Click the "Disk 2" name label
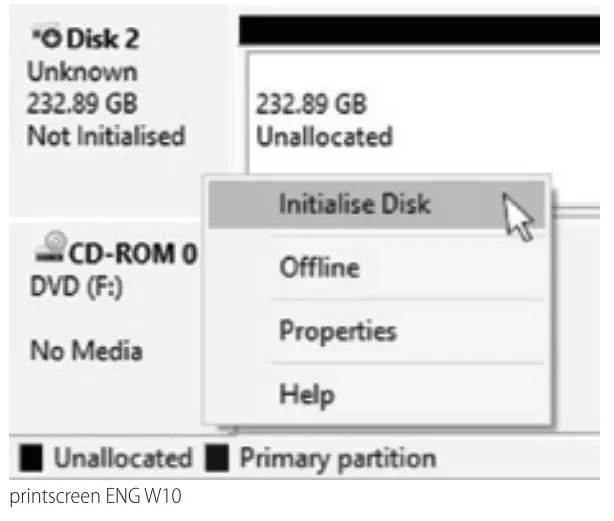The image size is (614, 521). click(x=103, y=39)
